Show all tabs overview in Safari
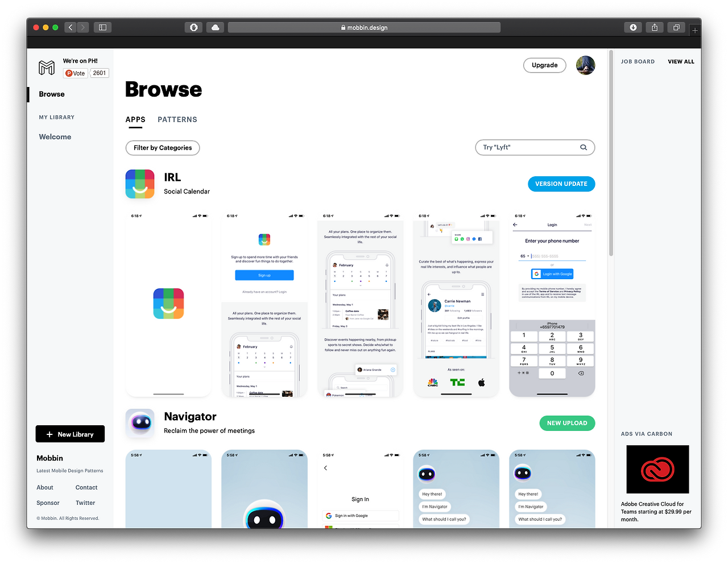This screenshot has width=728, height=564. point(676,27)
